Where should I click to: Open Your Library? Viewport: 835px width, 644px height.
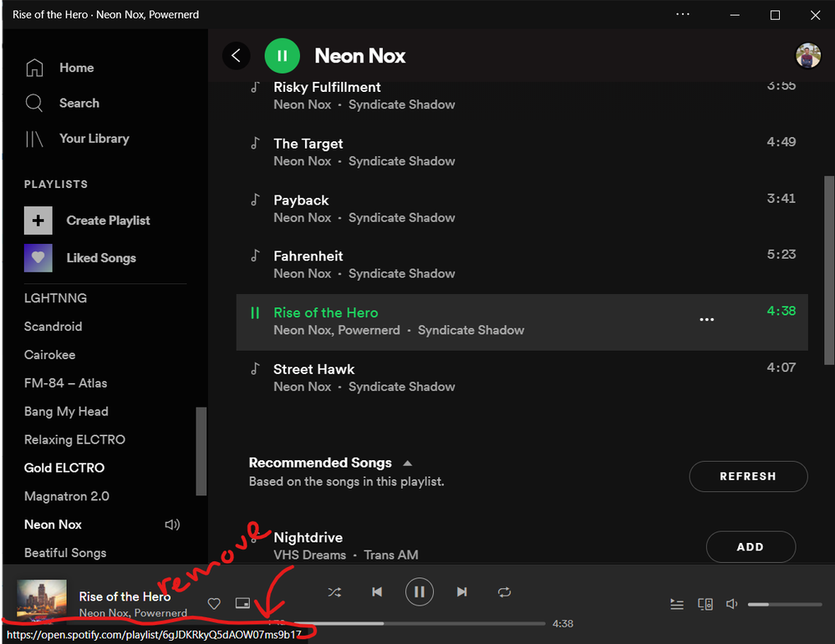coord(95,139)
